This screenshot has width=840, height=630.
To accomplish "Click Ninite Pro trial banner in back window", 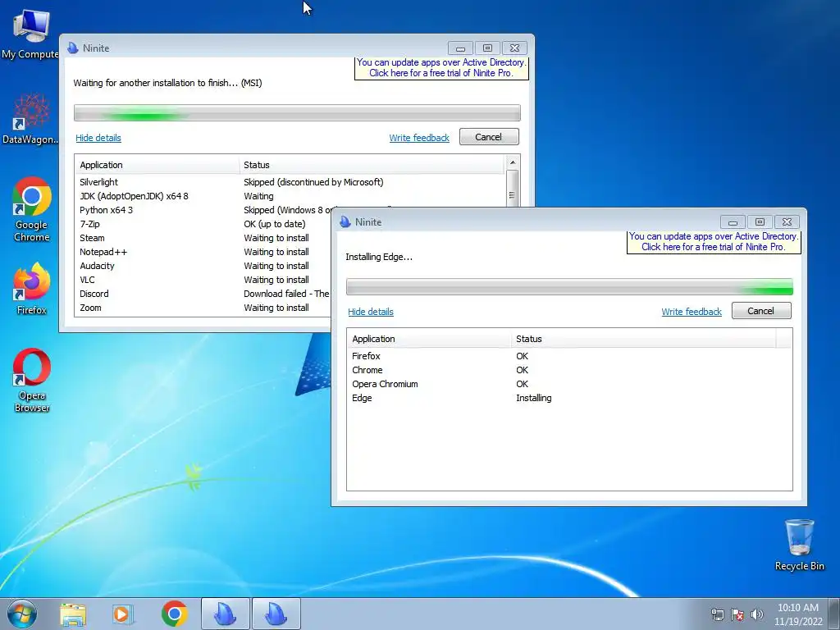I will [x=441, y=68].
